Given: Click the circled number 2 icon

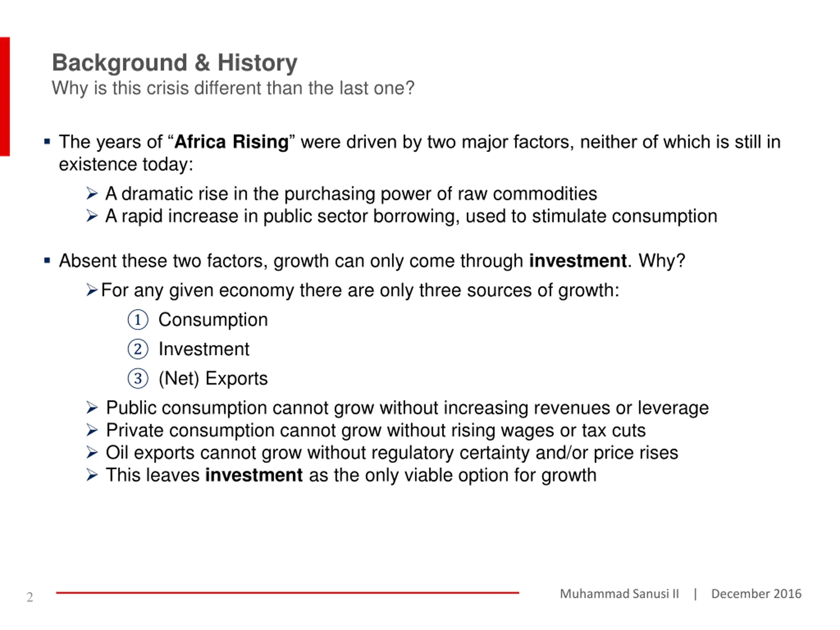Looking at the screenshot, I should 138,349.
